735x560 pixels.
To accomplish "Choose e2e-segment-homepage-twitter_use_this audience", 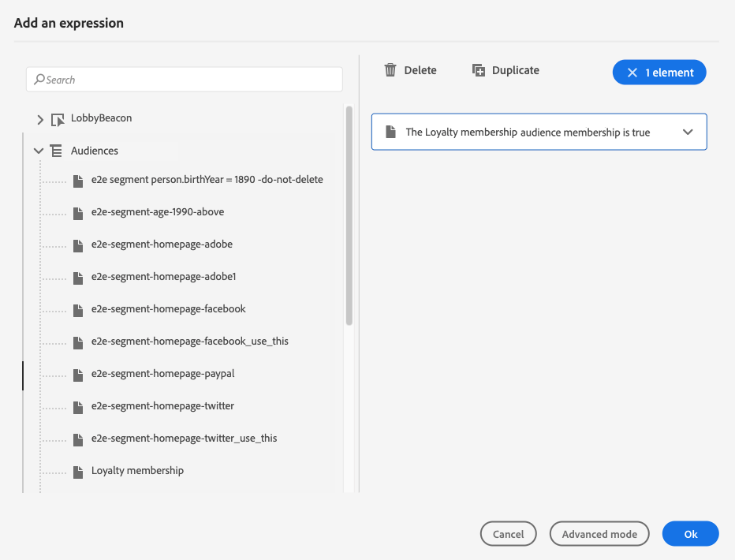I will (x=184, y=439).
